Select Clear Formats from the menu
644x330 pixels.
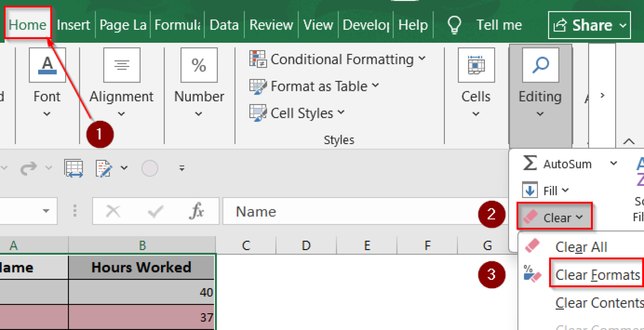pyautogui.click(x=596, y=275)
